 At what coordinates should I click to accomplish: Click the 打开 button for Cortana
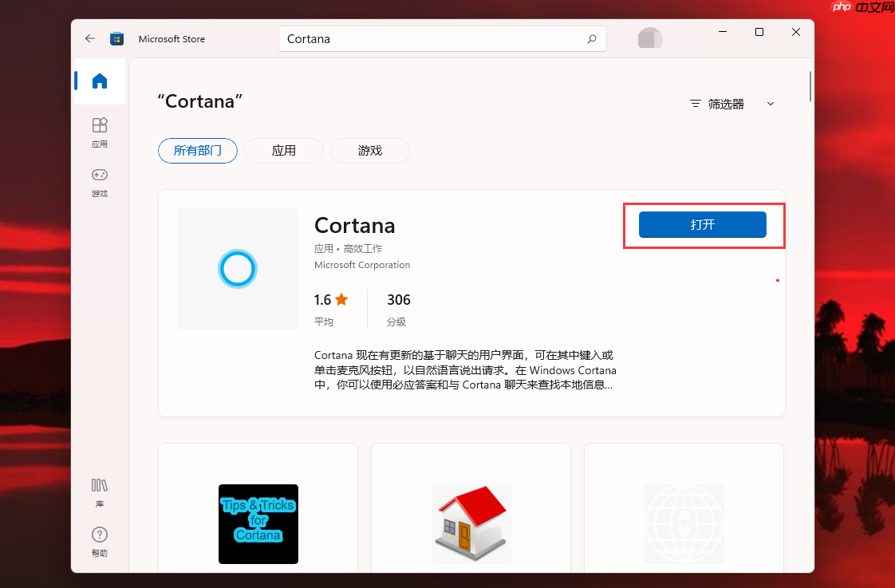(x=702, y=224)
